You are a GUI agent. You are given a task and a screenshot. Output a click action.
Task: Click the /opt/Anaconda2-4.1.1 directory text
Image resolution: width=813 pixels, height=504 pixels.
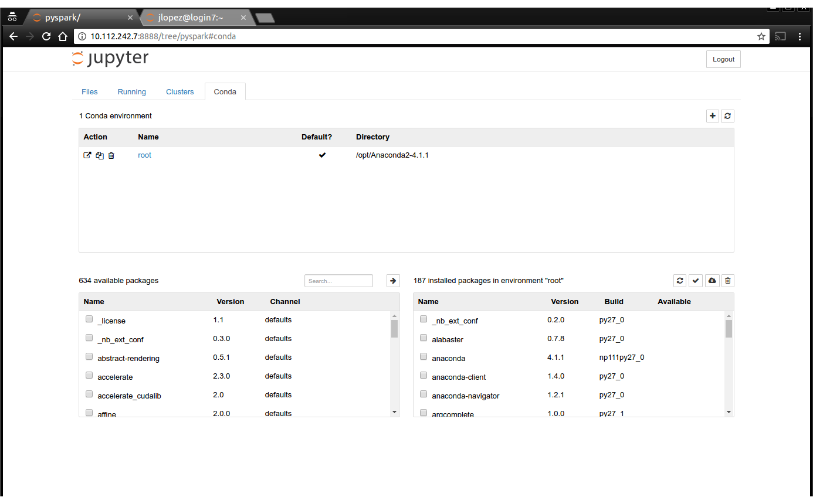pyautogui.click(x=392, y=155)
